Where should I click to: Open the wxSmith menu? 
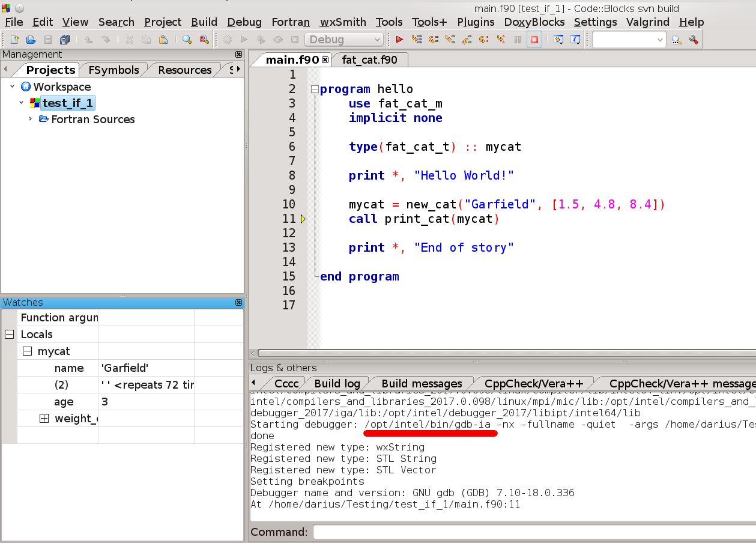tap(343, 22)
